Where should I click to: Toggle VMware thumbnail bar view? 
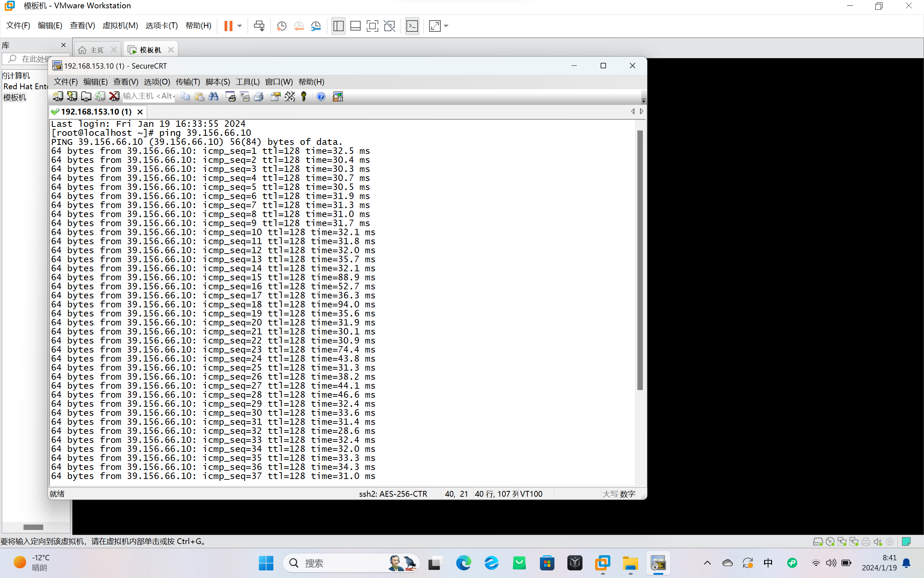pyautogui.click(x=356, y=26)
